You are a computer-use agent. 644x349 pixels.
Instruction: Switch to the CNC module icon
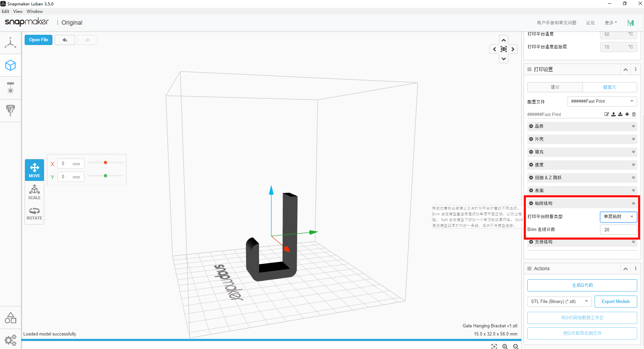pos(10,110)
